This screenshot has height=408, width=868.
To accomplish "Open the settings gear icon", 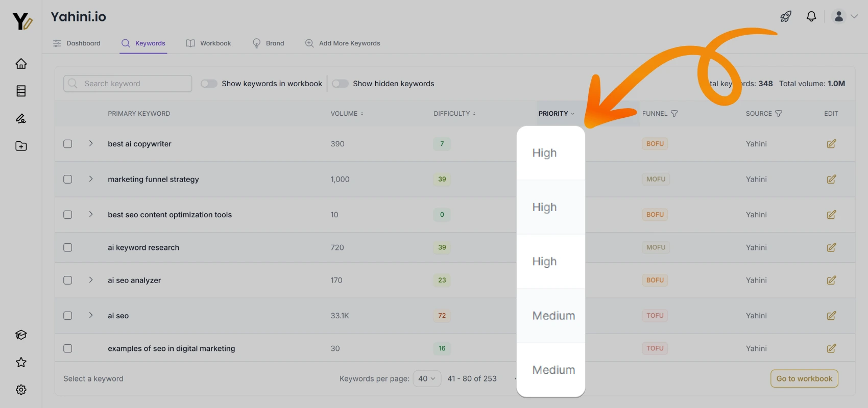I will 21,390.
